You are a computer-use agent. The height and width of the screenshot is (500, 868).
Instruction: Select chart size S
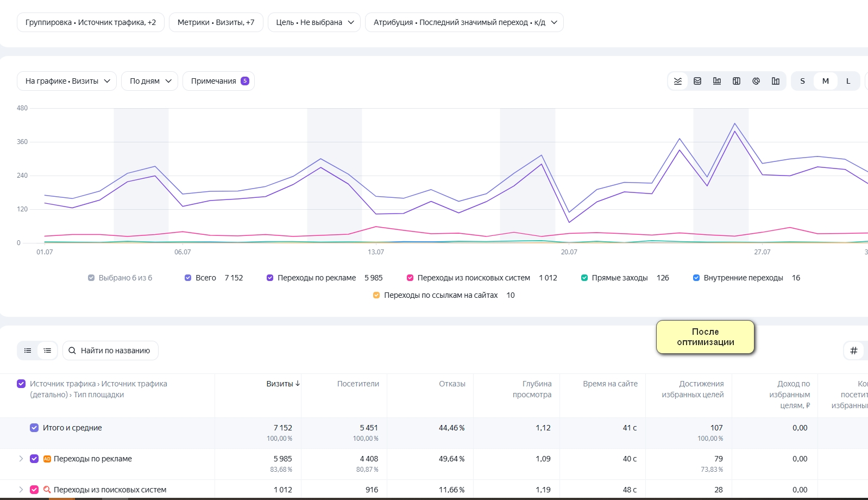point(802,81)
